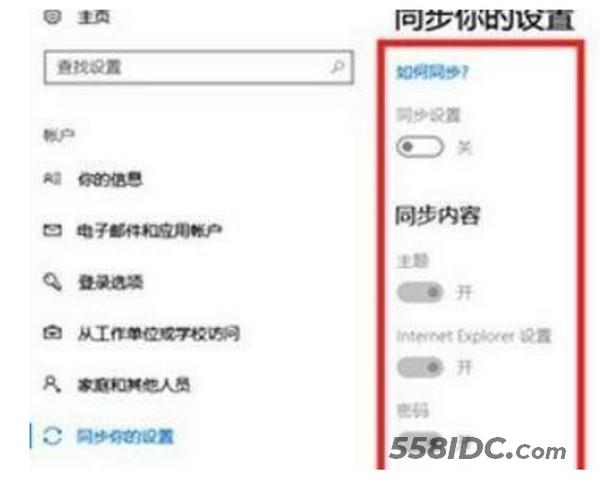600x485 pixels.
Task: Click the email envelope icon
Action: 52,230
